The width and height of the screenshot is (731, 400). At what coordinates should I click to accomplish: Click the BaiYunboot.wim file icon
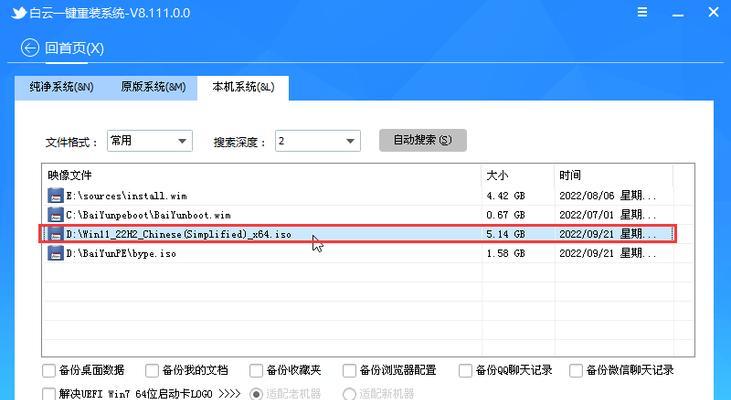[x=55, y=214]
